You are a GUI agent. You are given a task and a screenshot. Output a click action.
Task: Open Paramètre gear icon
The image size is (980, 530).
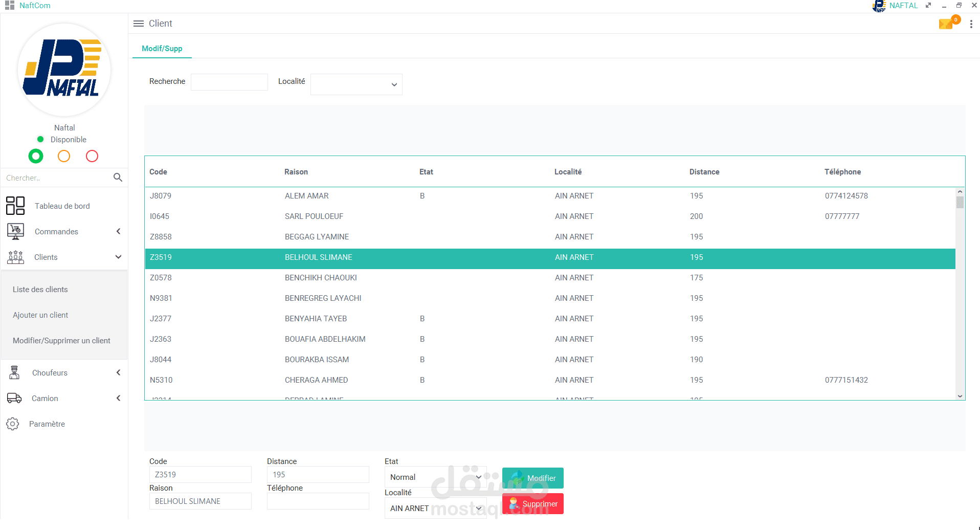pyautogui.click(x=13, y=424)
